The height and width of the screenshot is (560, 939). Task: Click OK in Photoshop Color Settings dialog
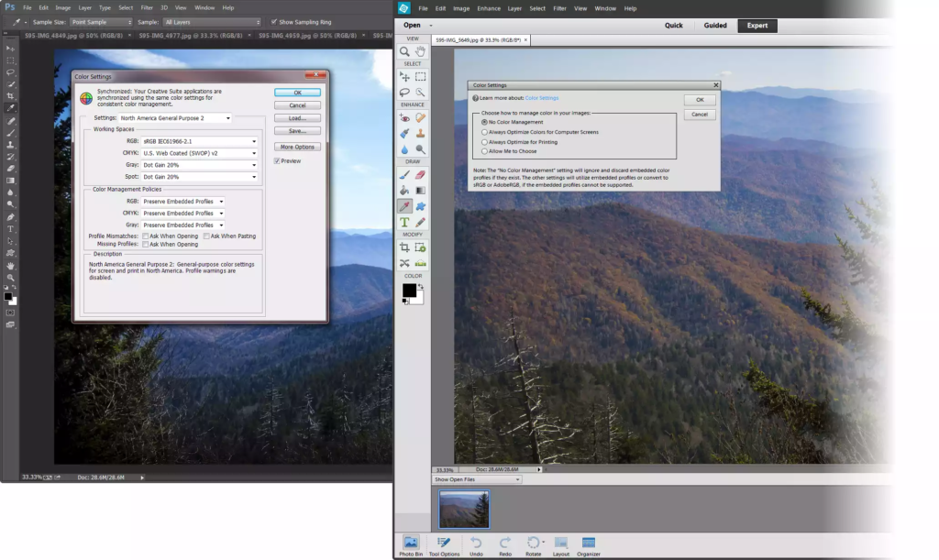pyautogui.click(x=298, y=93)
